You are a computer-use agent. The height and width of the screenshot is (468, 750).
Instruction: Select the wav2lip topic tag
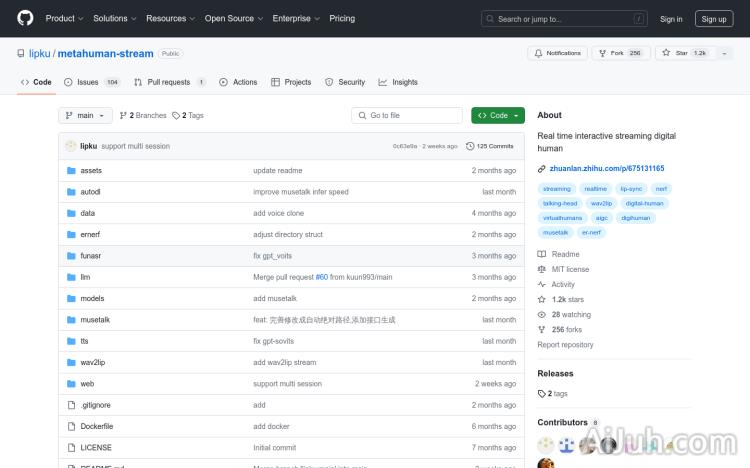[x=601, y=203]
